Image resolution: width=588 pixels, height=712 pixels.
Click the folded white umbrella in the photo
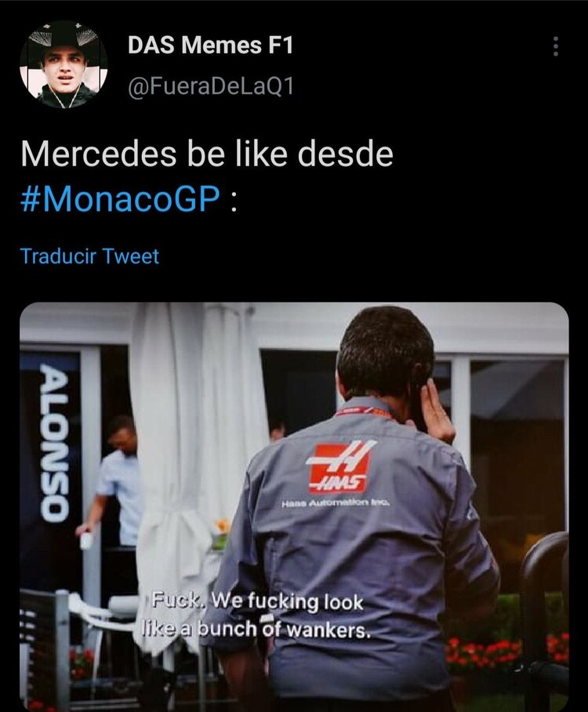(170, 454)
